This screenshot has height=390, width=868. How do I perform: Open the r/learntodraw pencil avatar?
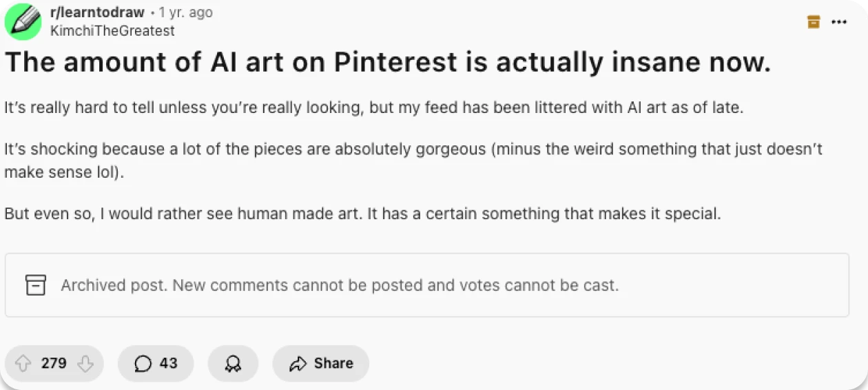coord(23,21)
